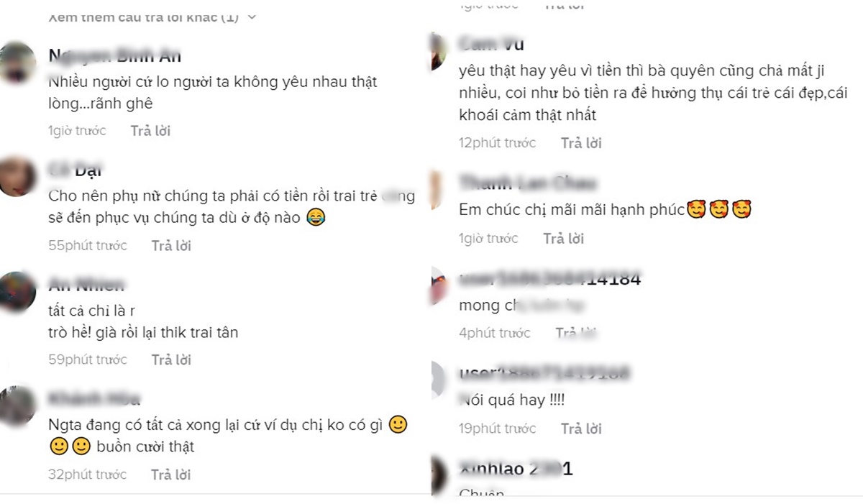Open the avatar beside the 'trò hề' comment
This screenshot has height=504, width=863.
(x=16, y=292)
